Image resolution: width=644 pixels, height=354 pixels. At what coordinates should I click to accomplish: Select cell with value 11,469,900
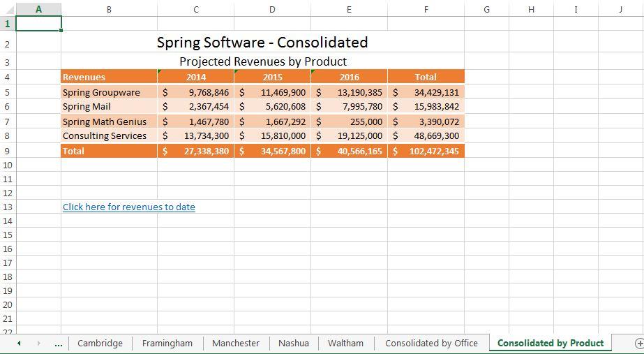272,92
